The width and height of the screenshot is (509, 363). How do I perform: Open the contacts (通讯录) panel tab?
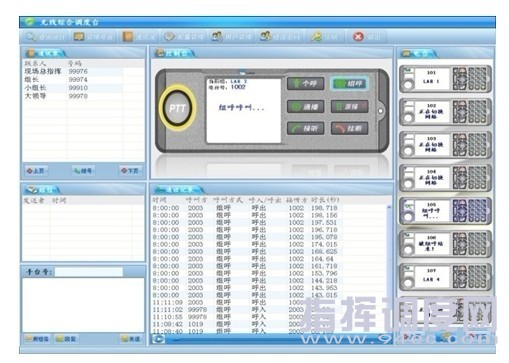pyautogui.click(x=46, y=53)
